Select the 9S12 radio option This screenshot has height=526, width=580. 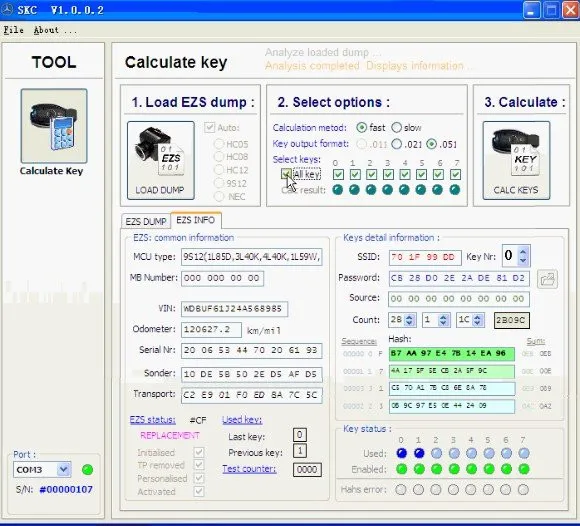(x=219, y=183)
